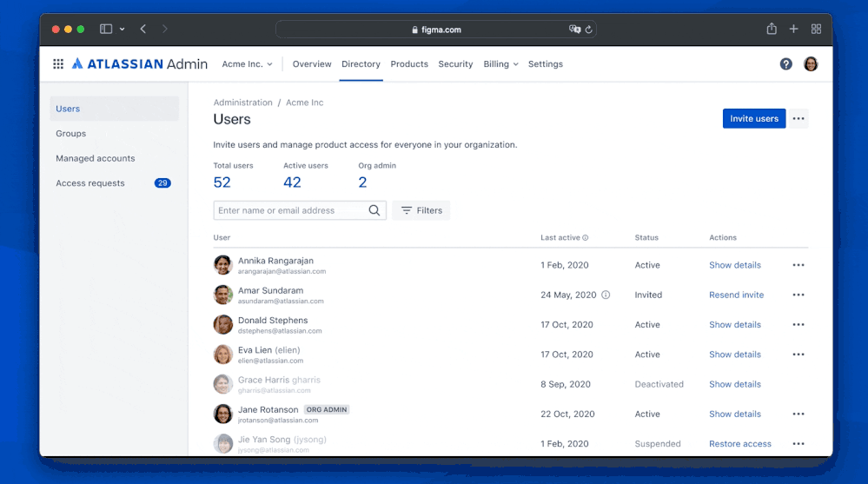868x484 pixels.
Task: Click the Administration breadcrumb link
Action: click(243, 103)
